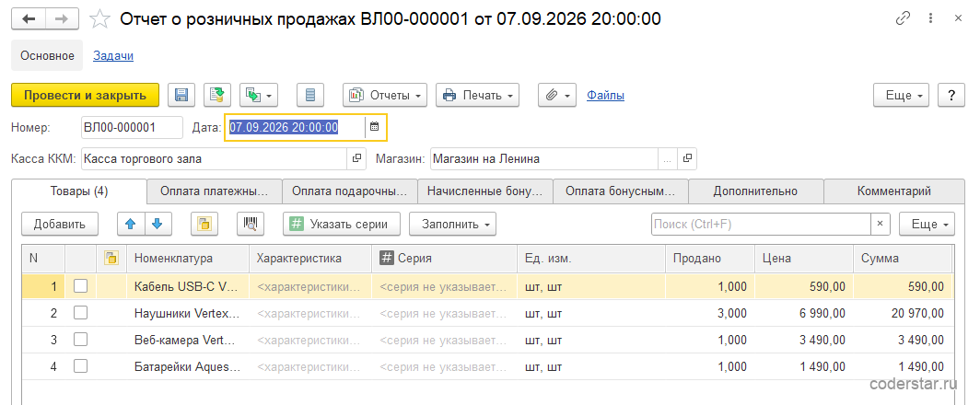Click into the Дата field

[x=295, y=127]
